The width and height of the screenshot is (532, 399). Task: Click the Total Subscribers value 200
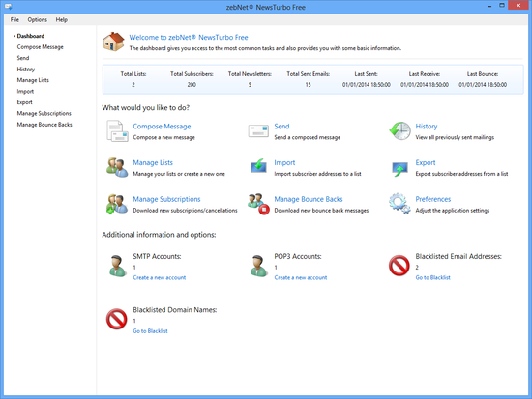click(x=192, y=85)
